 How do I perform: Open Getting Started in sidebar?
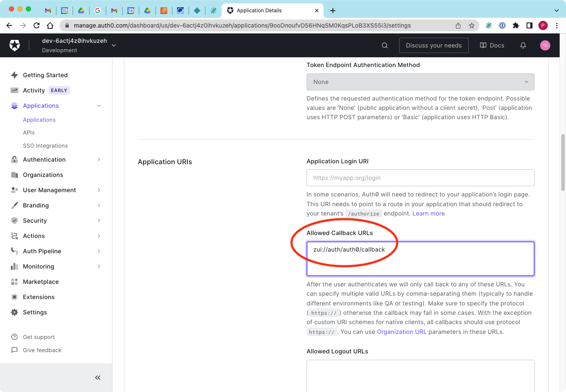coord(45,75)
